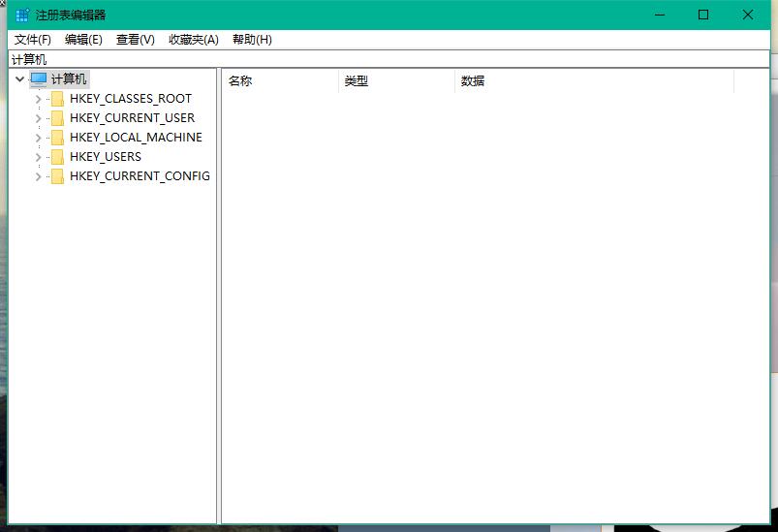Click the HKEY_CLASSES_ROOT folder icon
Image resolution: width=778 pixels, height=532 pixels.
57,99
